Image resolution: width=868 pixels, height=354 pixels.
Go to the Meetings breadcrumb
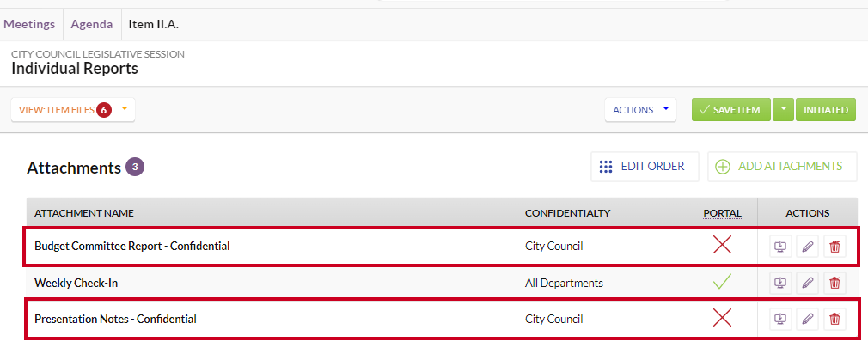(x=29, y=24)
